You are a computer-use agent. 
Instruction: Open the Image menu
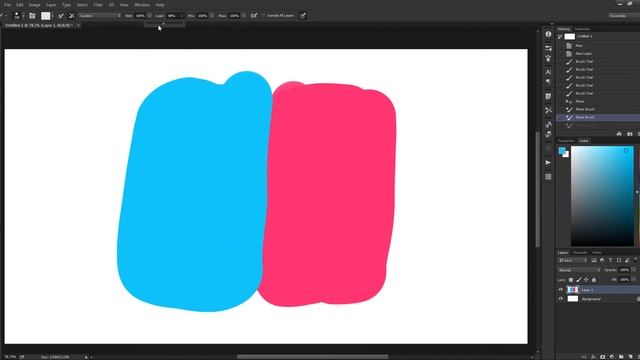tap(34, 5)
